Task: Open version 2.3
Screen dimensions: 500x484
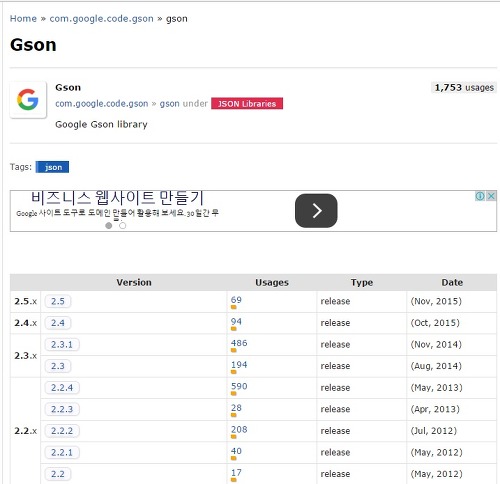Action: 58,366
